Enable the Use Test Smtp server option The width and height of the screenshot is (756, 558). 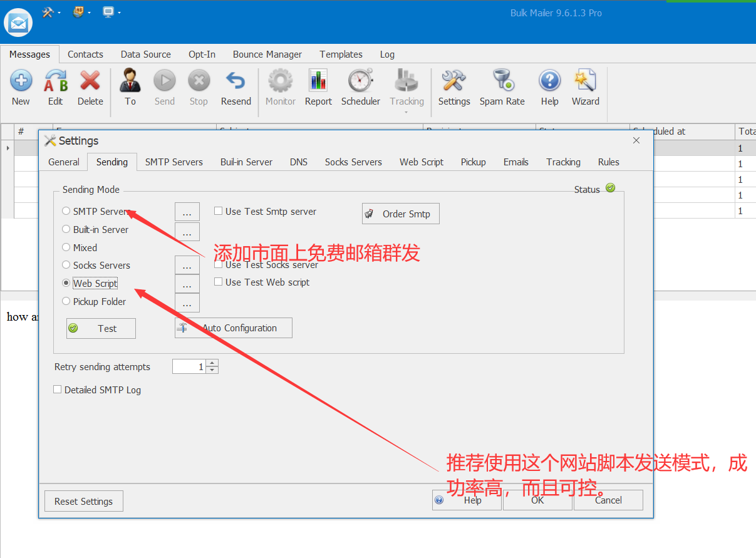218,211
